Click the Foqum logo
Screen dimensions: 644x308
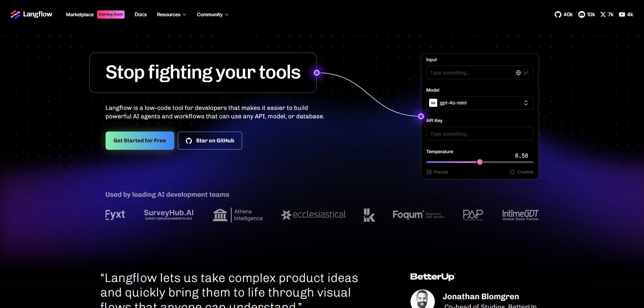419,215
